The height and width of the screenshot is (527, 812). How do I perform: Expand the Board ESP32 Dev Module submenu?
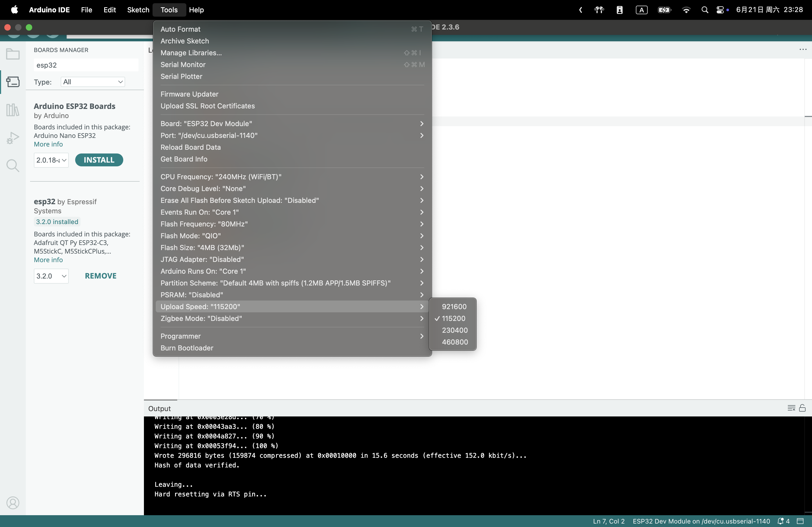click(x=292, y=123)
